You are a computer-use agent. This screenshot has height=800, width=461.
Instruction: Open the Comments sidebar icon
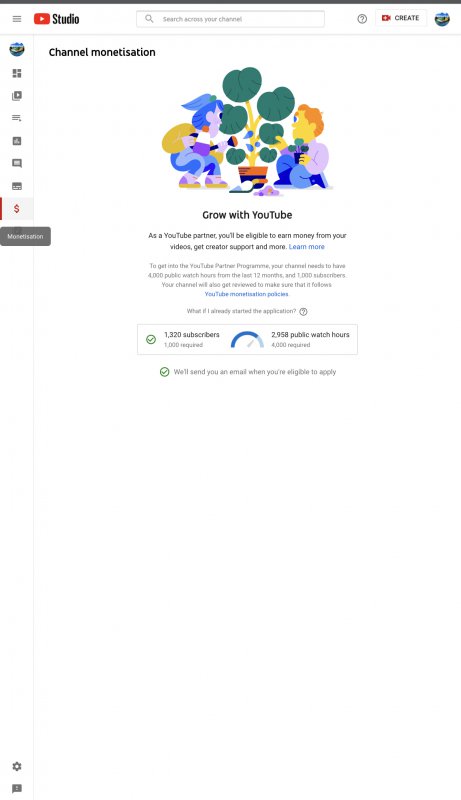tap(17, 163)
